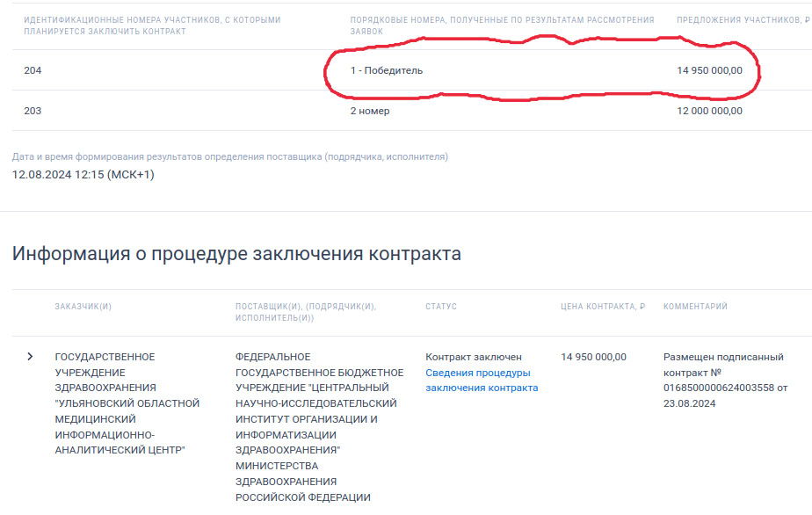
Task: Expand the contract row chevron arrow
Action: 30,357
